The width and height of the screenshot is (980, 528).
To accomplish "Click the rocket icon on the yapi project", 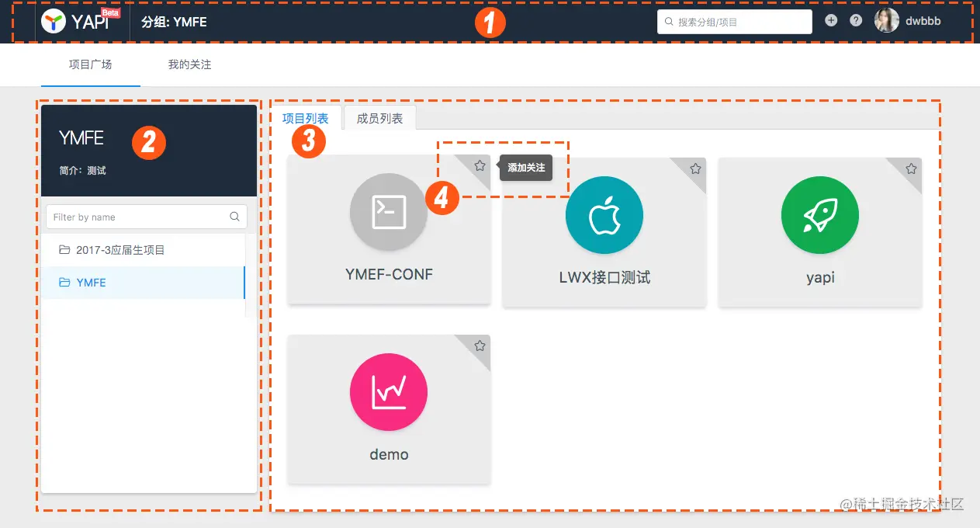I will (819, 215).
